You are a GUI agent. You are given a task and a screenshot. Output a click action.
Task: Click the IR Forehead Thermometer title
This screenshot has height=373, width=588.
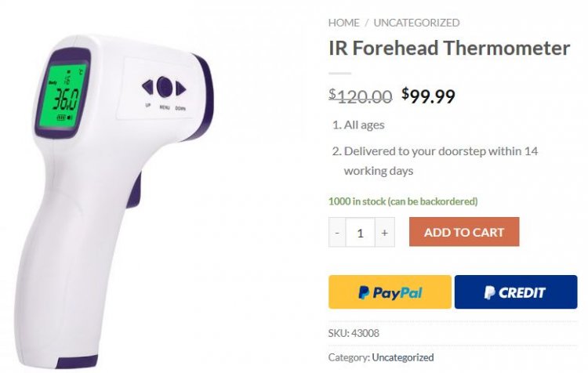(448, 49)
